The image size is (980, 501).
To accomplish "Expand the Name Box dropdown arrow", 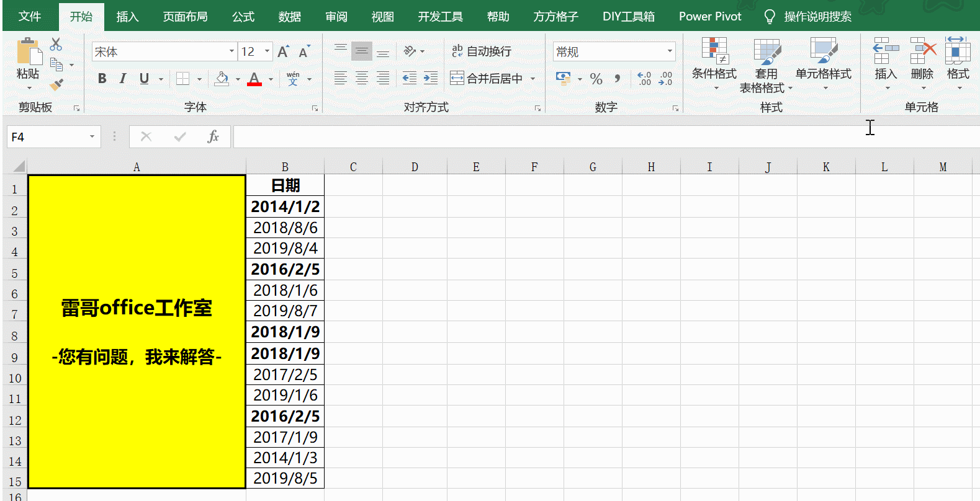I will [x=92, y=136].
